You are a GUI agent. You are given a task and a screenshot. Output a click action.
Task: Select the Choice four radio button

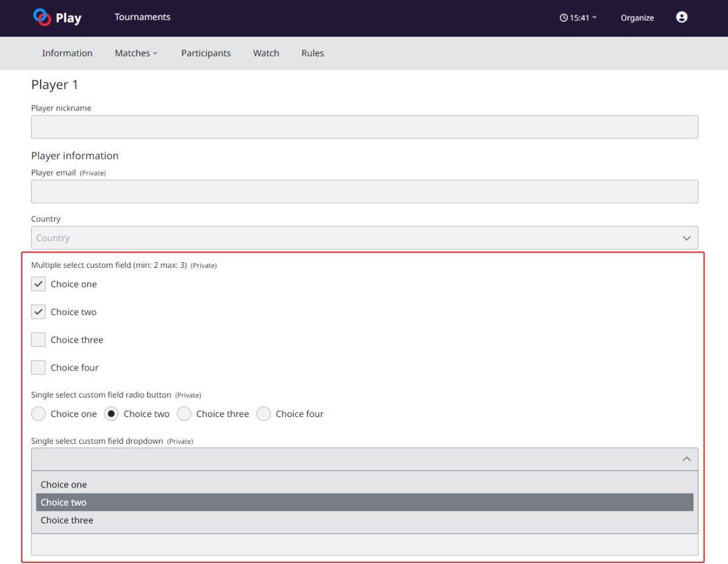pos(263,413)
